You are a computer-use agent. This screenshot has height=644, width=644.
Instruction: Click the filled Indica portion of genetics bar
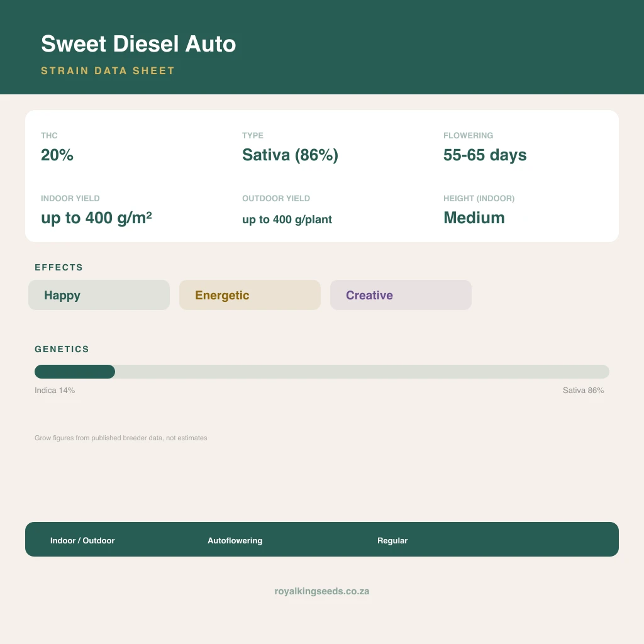pos(75,372)
